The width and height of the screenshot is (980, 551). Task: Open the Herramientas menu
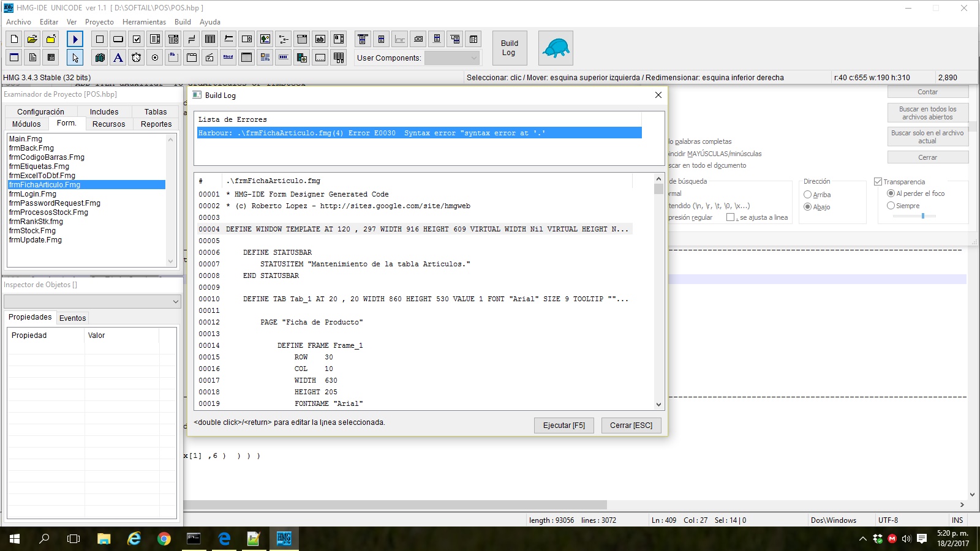144,22
